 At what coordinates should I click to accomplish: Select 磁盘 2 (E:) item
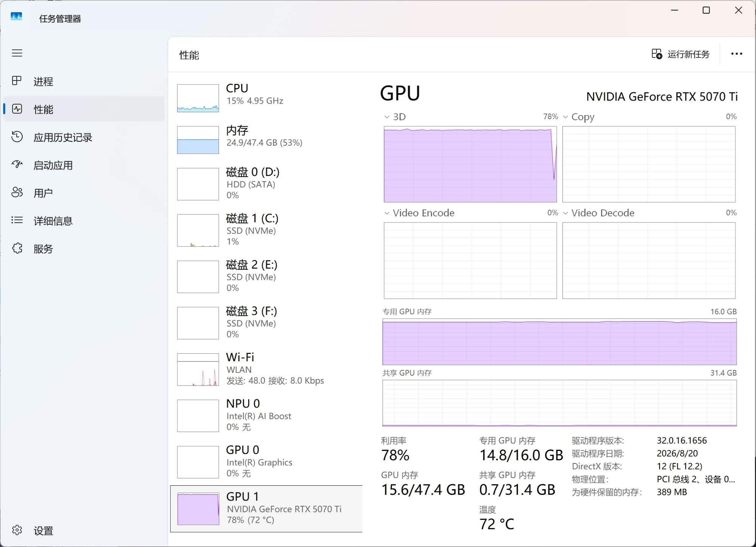pos(266,277)
